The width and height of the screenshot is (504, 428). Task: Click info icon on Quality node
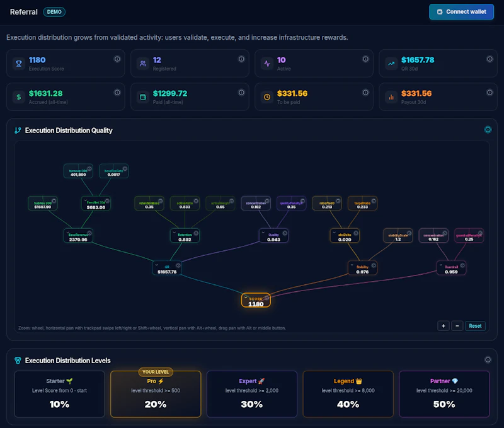click(x=285, y=233)
